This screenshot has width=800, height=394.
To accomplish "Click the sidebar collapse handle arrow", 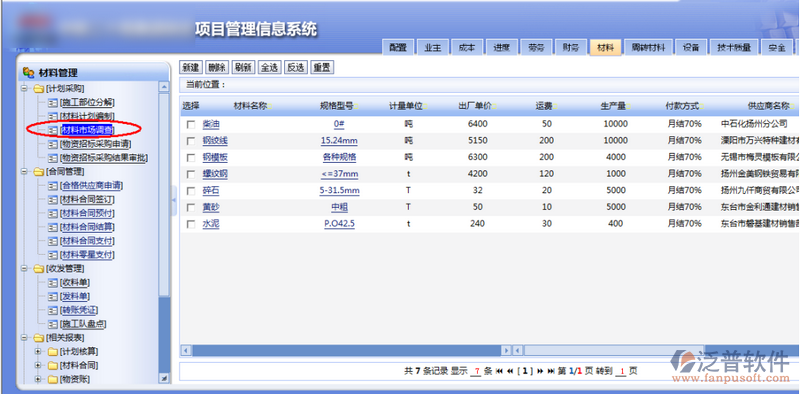I will coord(174,195).
